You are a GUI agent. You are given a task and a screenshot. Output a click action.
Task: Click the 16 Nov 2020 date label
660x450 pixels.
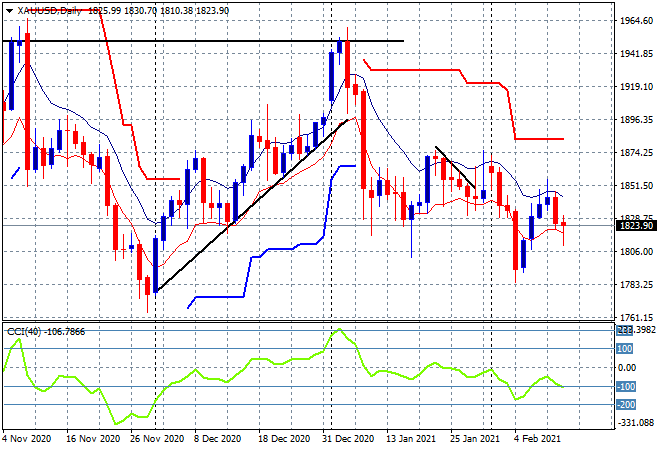(x=93, y=439)
